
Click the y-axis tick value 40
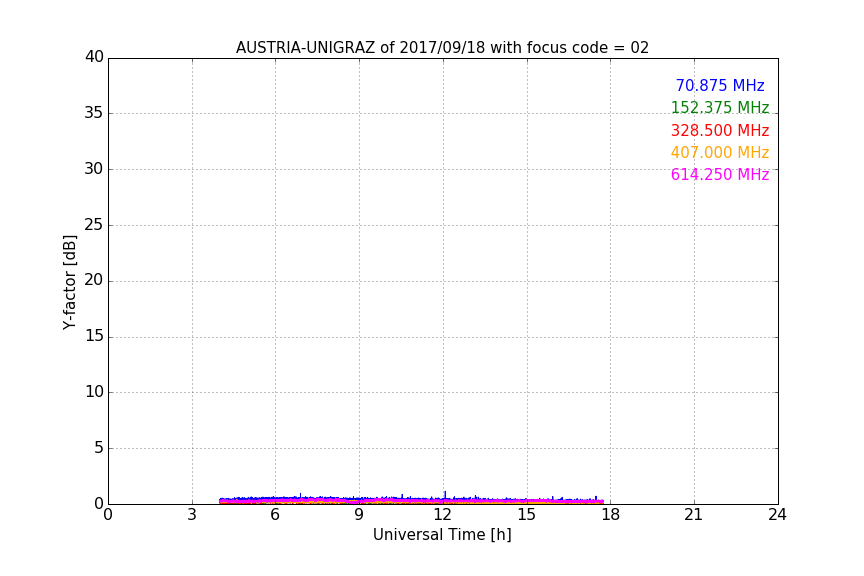94,57
